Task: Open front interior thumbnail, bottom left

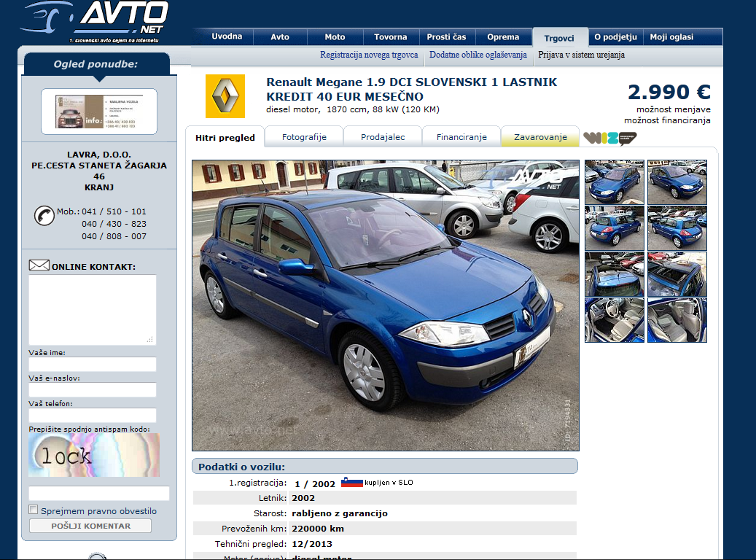Action: (615, 320)
